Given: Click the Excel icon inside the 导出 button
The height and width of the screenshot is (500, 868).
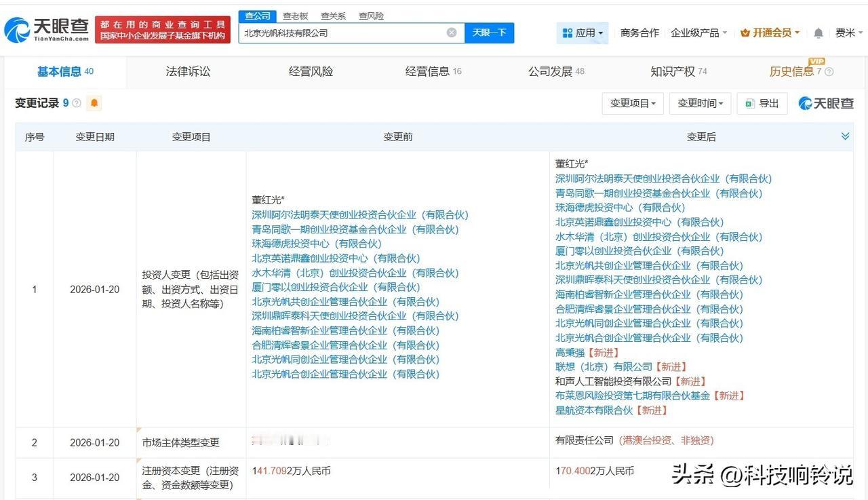Looking at the screenshot, I should tap(749, 103).
